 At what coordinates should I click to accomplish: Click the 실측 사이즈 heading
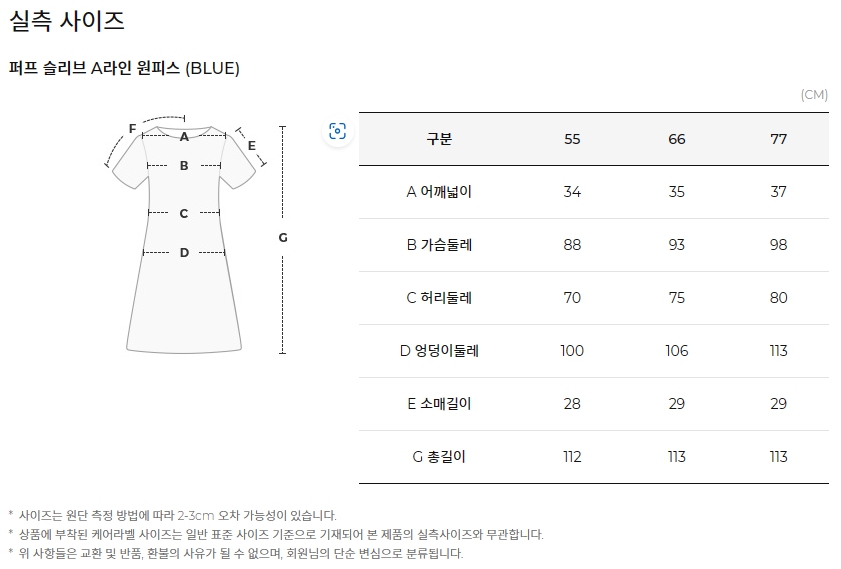click(x=67, y=21)
